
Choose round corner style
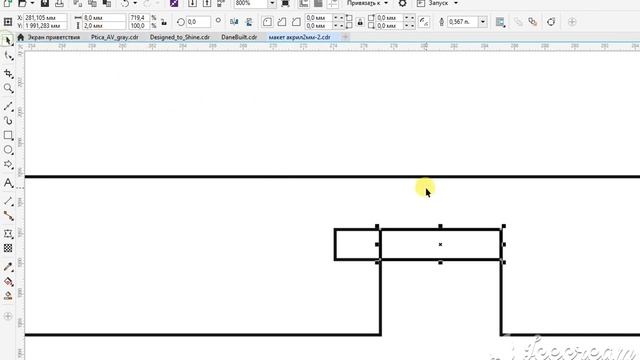(267, 22)
